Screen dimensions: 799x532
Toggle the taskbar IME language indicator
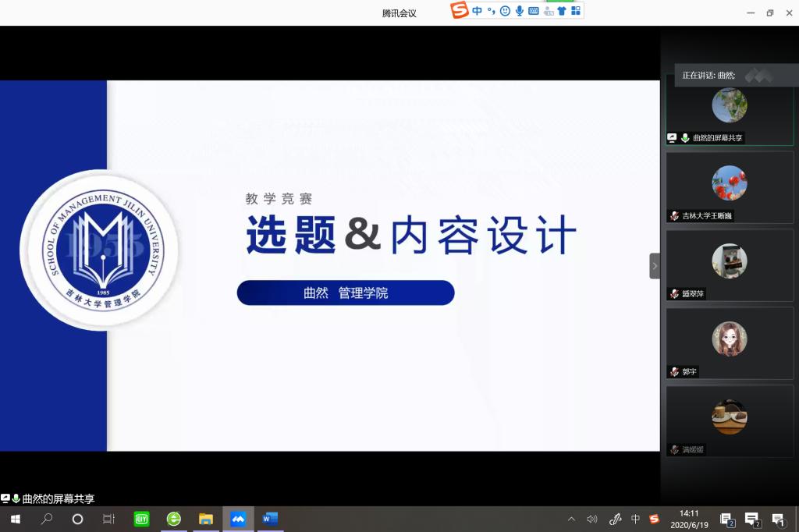pos(635,519)
